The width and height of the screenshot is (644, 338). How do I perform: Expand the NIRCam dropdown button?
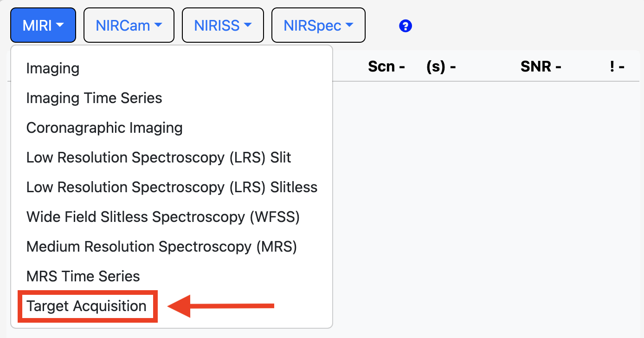point(129,25)
